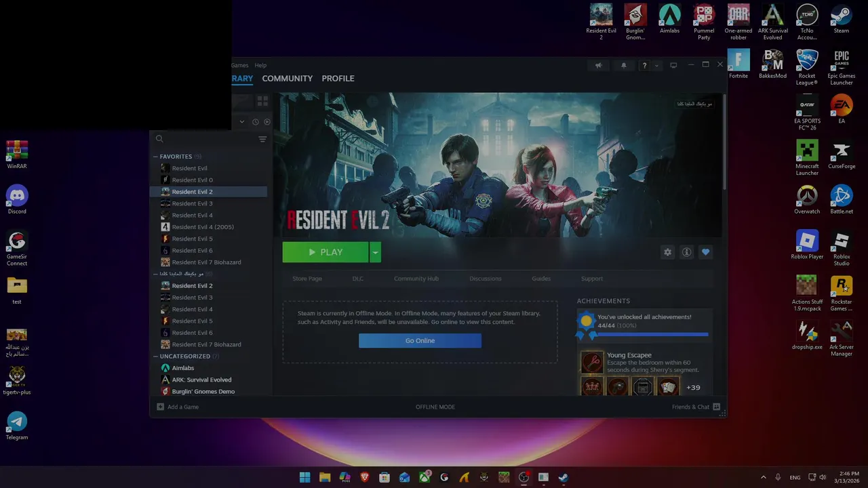
Task: Click the achievements progress bar
Action: coord(651,334)
